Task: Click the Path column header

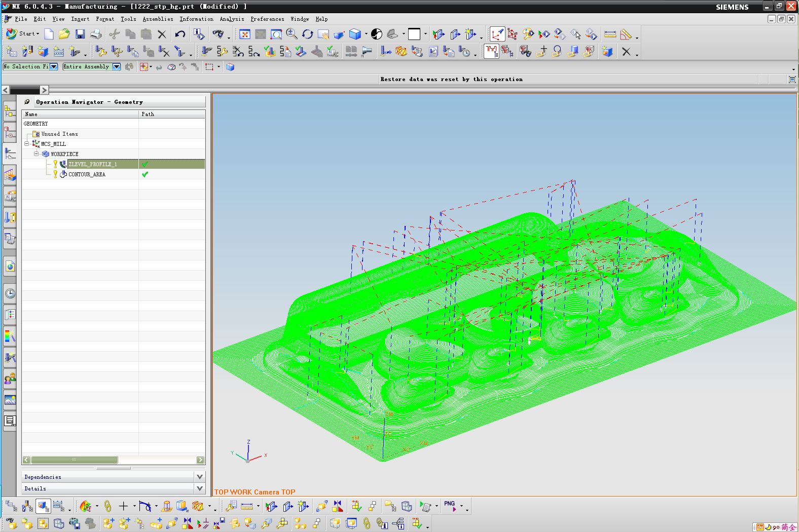Action: coord(172,114)
